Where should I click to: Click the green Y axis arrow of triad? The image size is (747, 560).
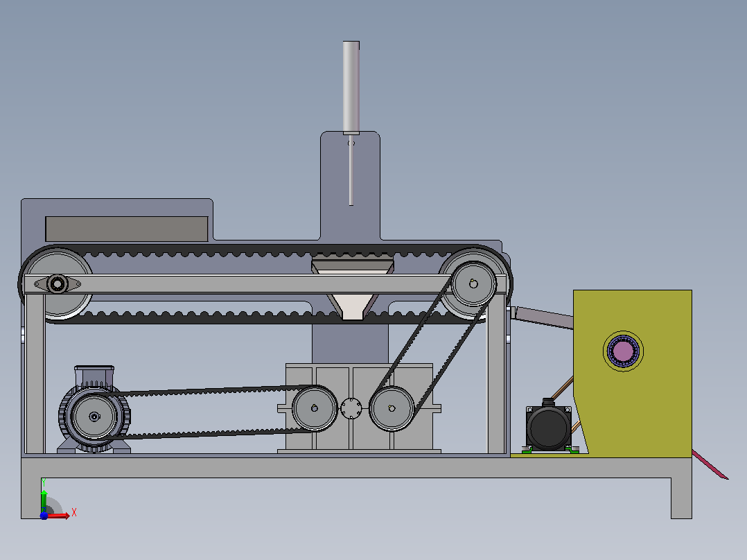(44, 496)
